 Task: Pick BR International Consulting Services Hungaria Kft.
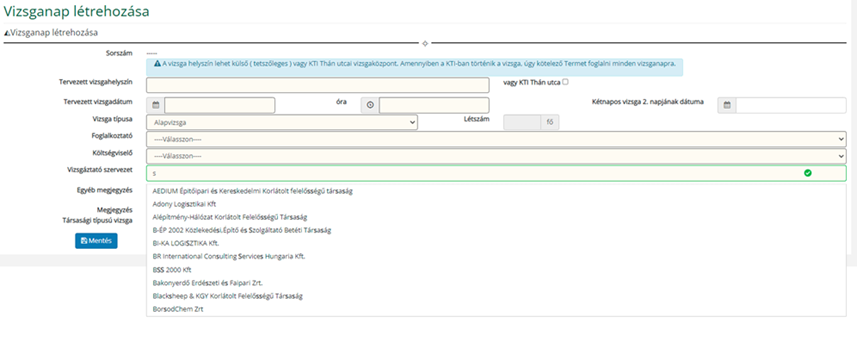pos(496,257)
